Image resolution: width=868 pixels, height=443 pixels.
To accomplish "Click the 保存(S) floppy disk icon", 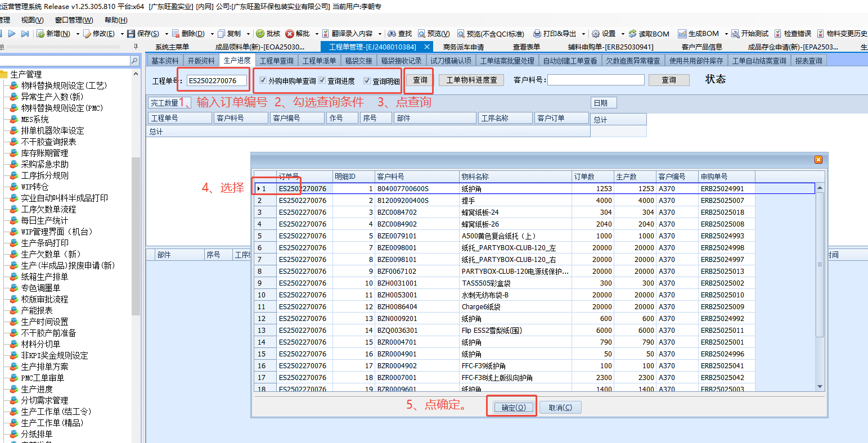I will [131, 34].
